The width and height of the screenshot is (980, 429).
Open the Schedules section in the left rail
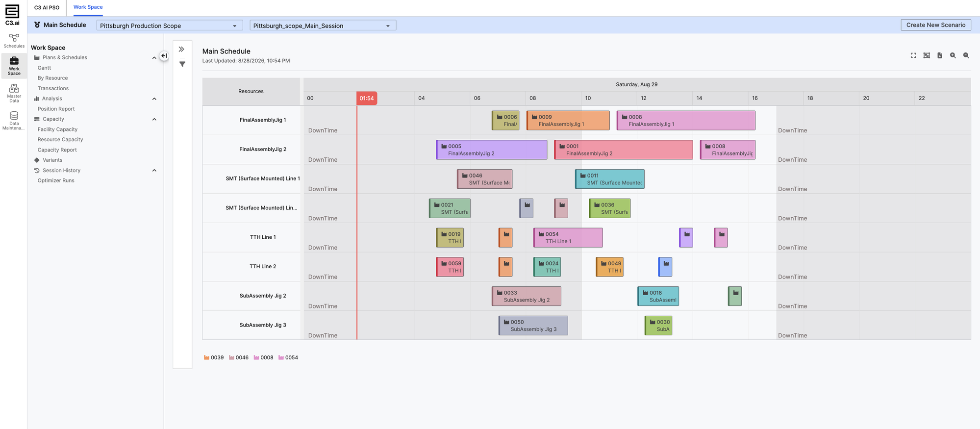[x=14, y=41]
